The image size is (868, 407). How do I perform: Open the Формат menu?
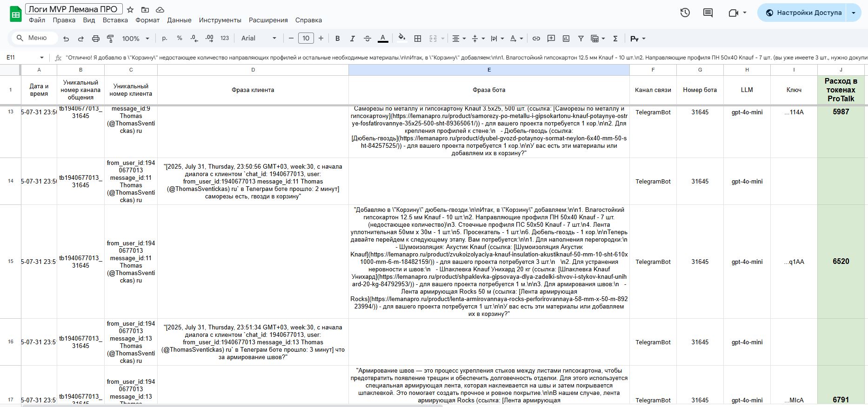coord(147,20)
